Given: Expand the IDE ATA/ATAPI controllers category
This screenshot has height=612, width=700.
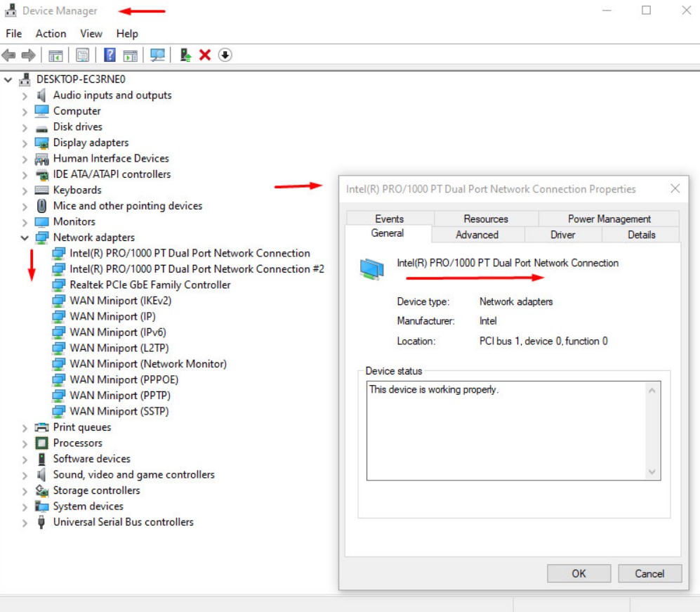Looking at the screenshot, I should click(x=25, y=175).
